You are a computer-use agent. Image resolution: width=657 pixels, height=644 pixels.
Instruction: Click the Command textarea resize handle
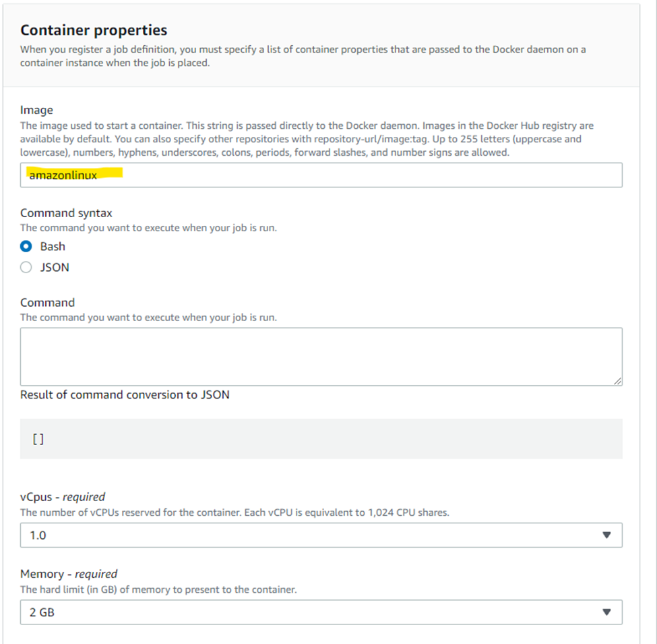[x=617, y=381]
